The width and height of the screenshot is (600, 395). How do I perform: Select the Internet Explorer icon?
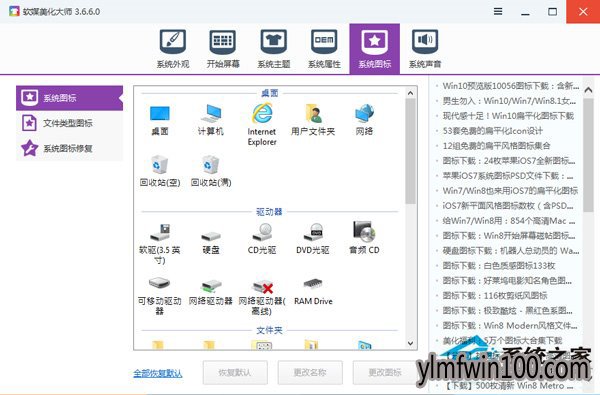(x=262, y=124)
